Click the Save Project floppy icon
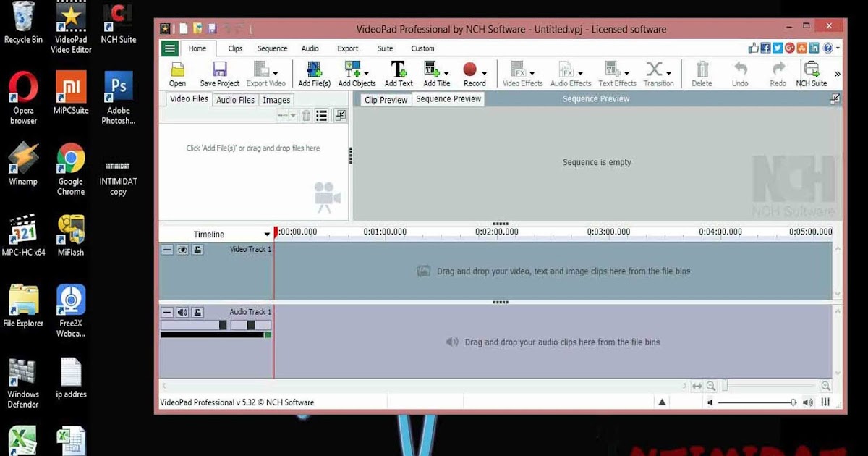 click(220, 69)
